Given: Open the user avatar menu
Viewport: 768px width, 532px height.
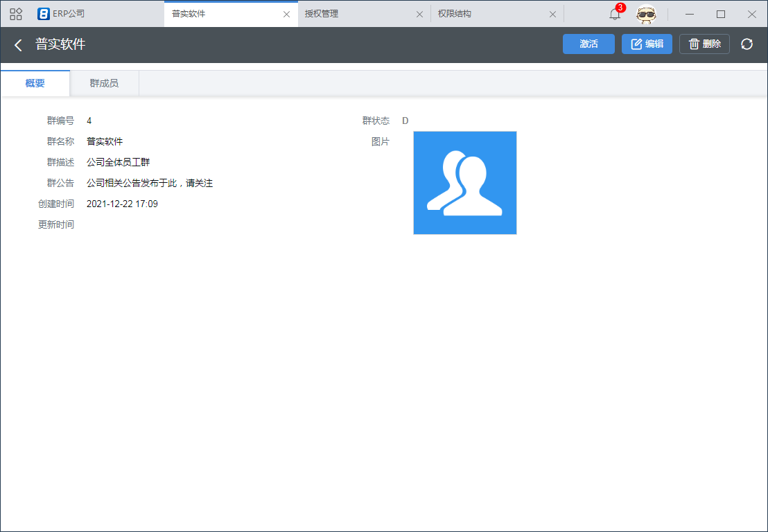Looking at the screenshot, I should (x=646, y=14).
